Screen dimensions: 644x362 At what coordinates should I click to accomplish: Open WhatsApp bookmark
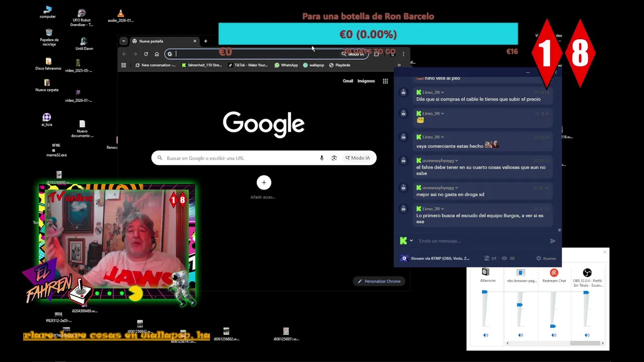point(286,65)
